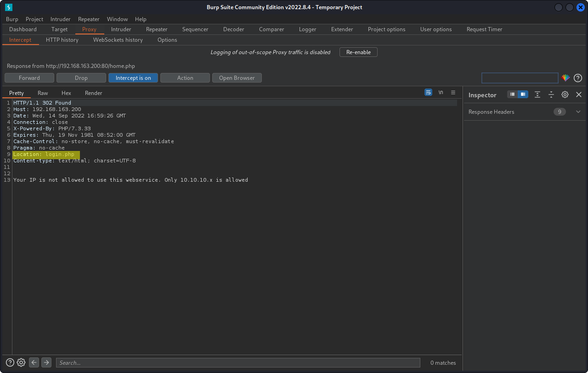Select the Hex view tab

click(x=66, y=93)
